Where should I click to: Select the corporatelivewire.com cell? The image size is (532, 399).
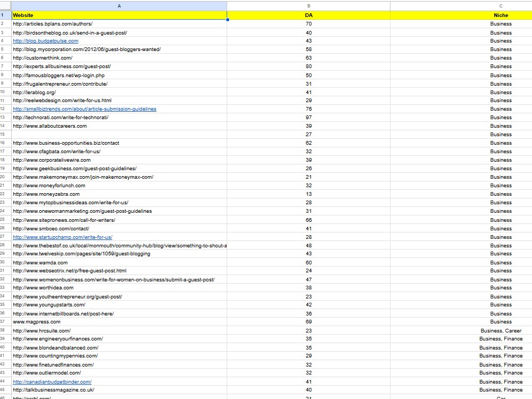click(119, 160)
